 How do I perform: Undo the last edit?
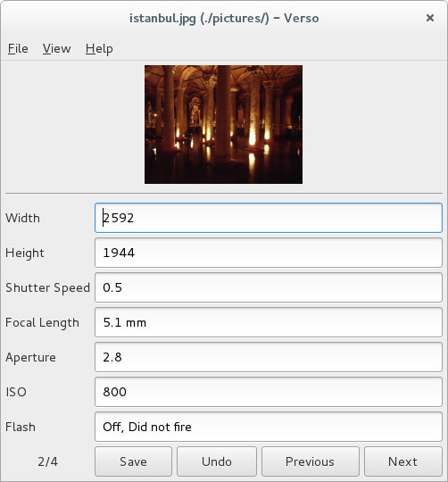(x=217, y=461)
